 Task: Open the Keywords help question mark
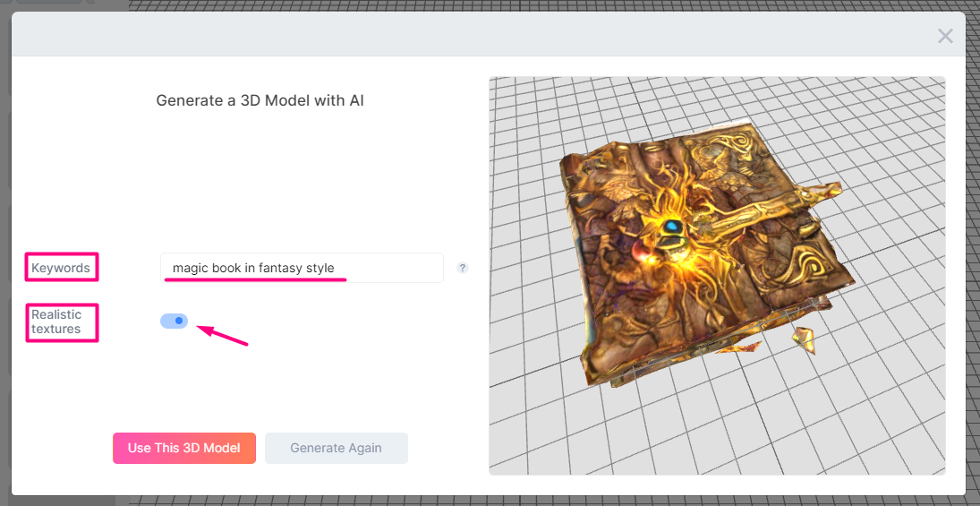click(x=463, y=268)
